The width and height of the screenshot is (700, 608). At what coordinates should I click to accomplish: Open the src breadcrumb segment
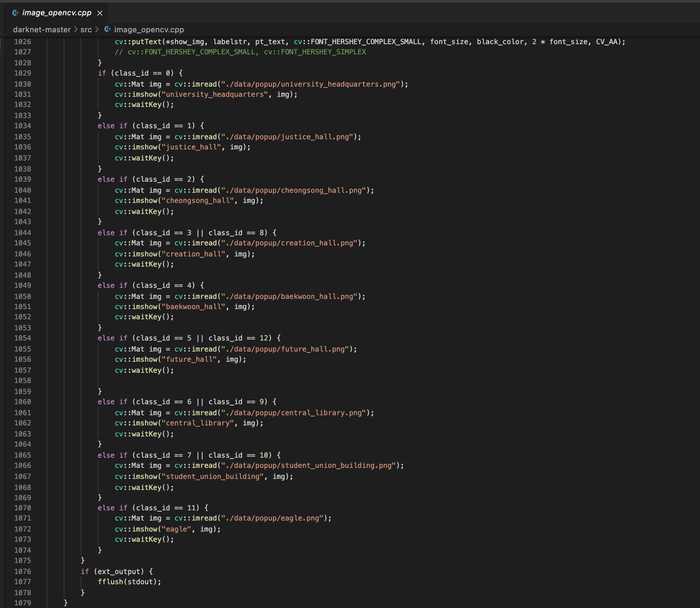86,30
